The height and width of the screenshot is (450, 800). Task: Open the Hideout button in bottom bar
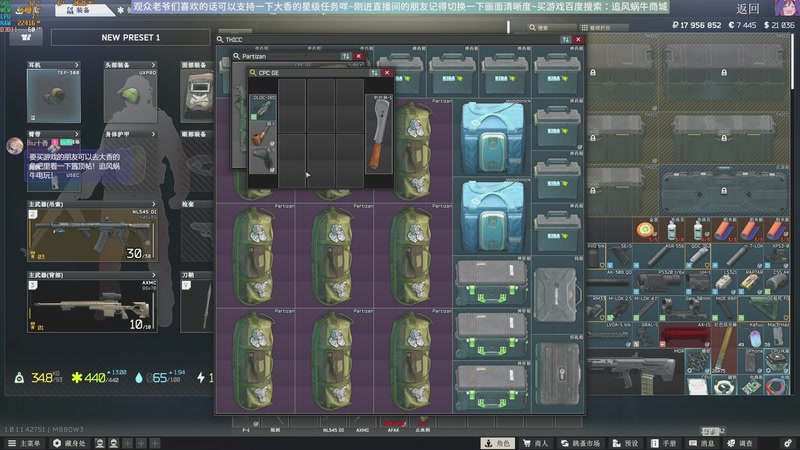tap(68, 443)
